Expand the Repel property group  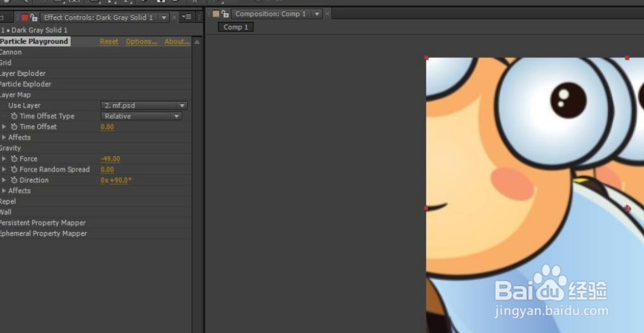pyautogui.click(x=8, y=202)
